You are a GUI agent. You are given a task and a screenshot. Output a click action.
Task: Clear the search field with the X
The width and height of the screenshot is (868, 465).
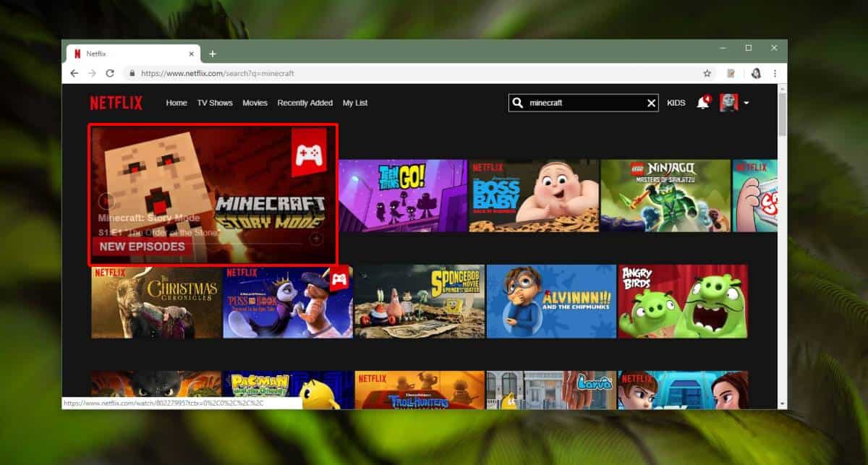coord(650,103)
